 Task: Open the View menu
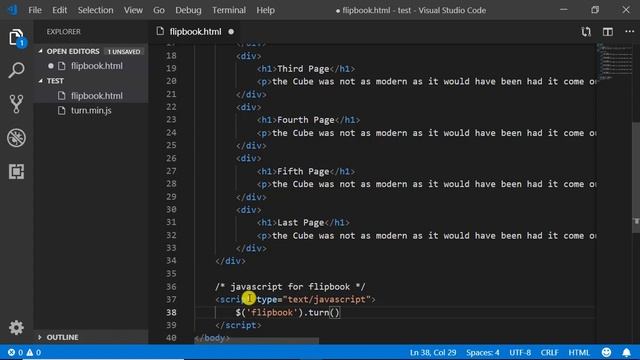tap(133, 10)
